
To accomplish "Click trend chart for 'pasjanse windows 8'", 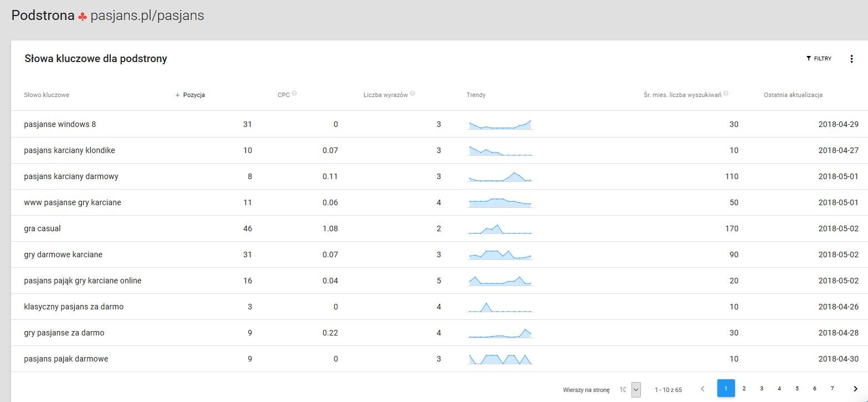I will coord(500,125).
